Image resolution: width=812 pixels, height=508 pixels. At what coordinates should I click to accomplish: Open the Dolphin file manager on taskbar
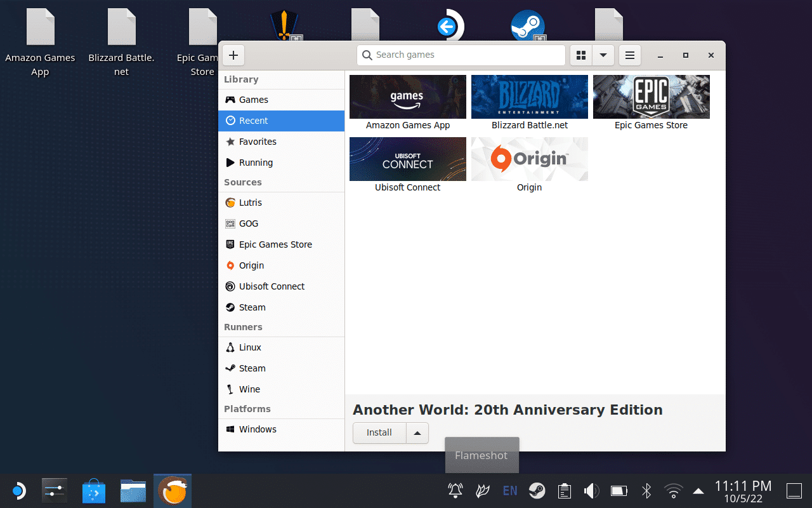point(133,491)
